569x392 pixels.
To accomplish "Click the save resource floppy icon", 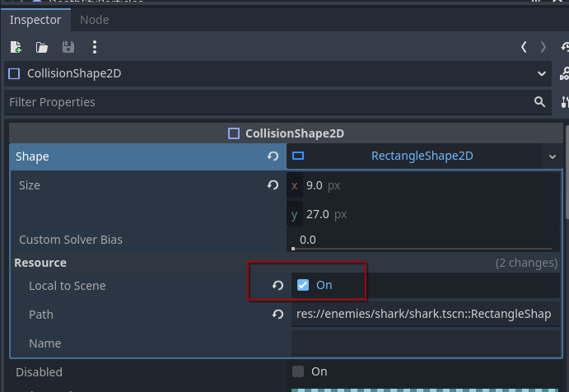I will click(68, 47).
